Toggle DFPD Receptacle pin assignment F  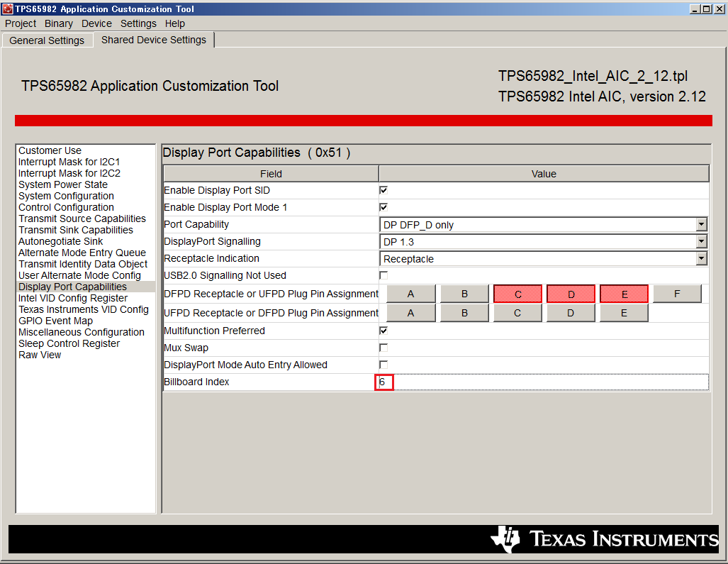coord(677,294)
